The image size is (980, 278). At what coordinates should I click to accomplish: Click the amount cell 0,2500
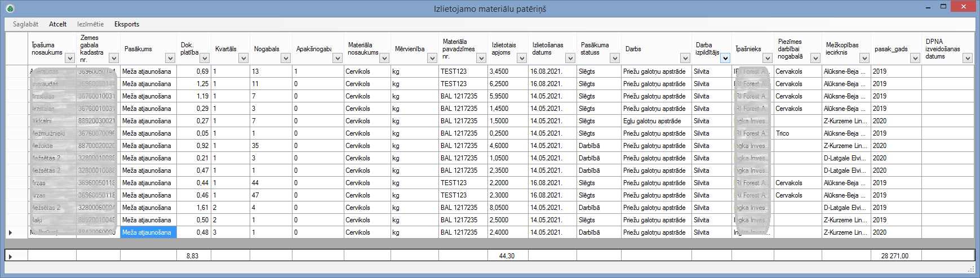(x=508, y=133)
